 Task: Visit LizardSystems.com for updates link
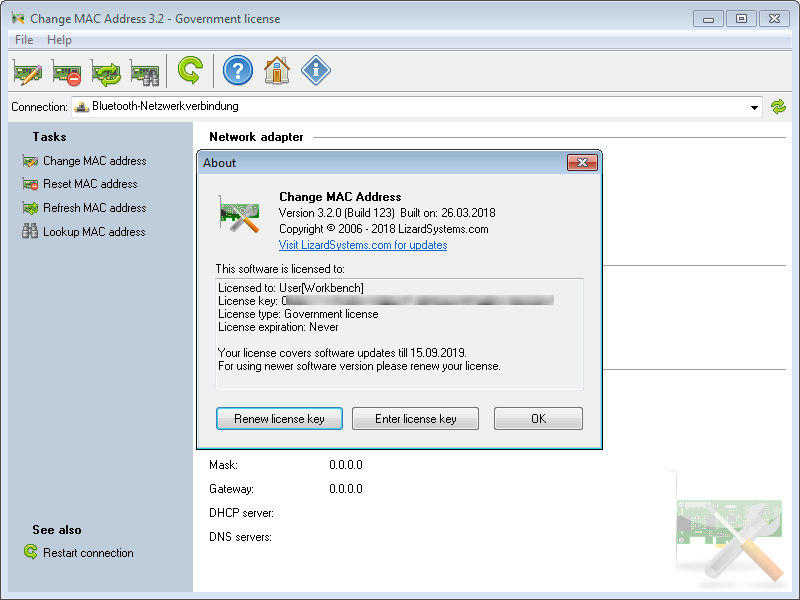pos(363,245)
